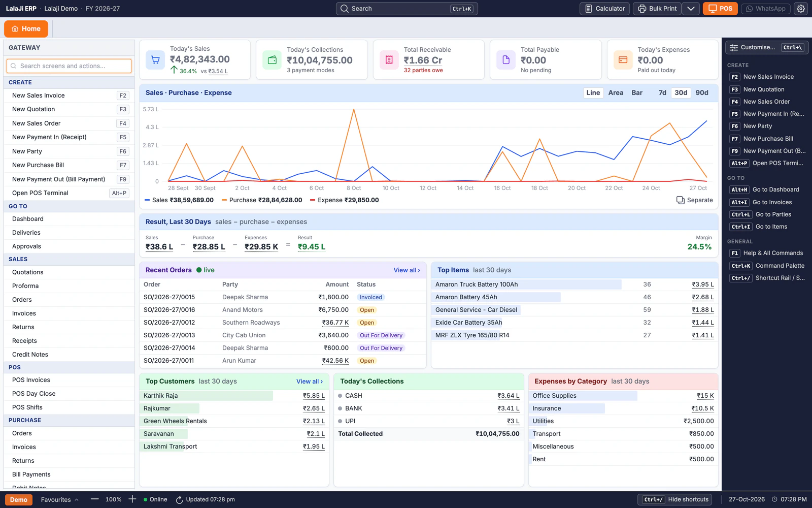
Task: Click the Updated refresh icon
Action: pyautogui.click(x=179, y=500)
